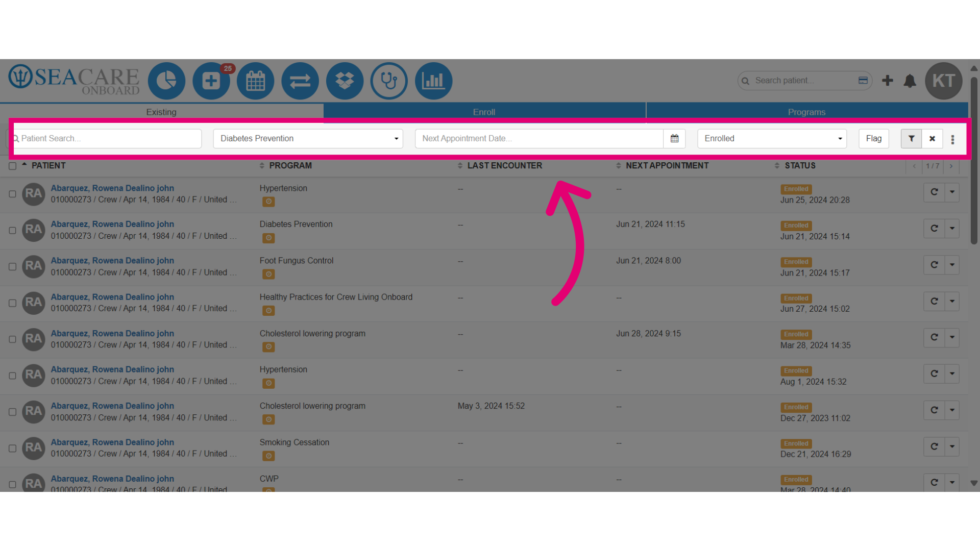Refresh the Foot Fungus Control row

(x=934, y=265)
